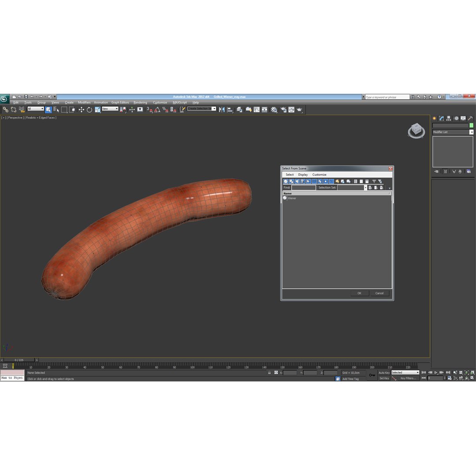
Task: Open the selection filter All dropdown
Action: pyautogui.click(x=36, y=109)
